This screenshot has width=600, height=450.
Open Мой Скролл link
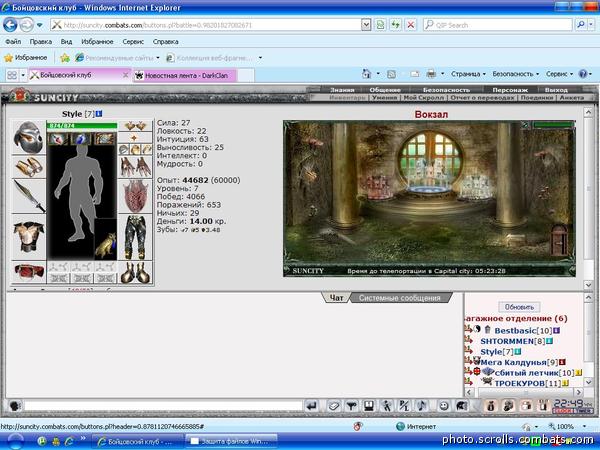pos(424,98)
